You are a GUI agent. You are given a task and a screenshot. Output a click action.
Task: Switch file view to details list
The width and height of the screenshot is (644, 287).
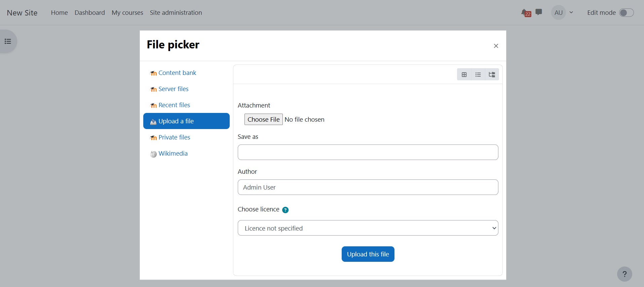click(x=478, y=75)
